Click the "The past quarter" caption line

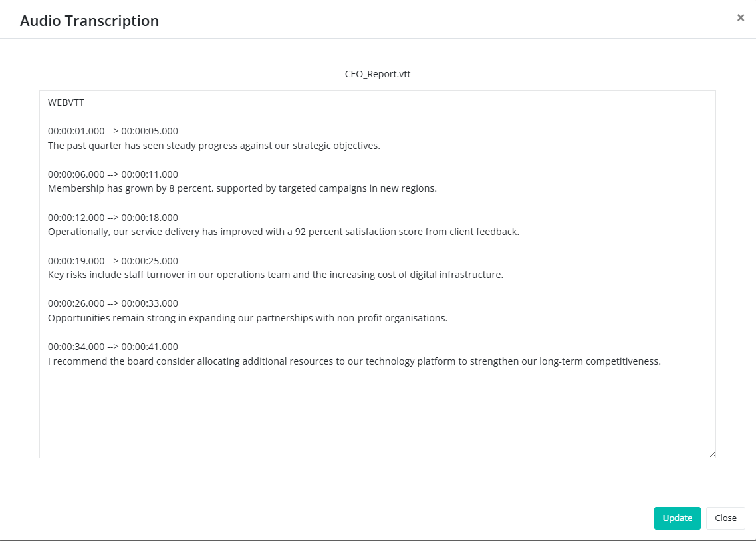[x=213, y=146]
